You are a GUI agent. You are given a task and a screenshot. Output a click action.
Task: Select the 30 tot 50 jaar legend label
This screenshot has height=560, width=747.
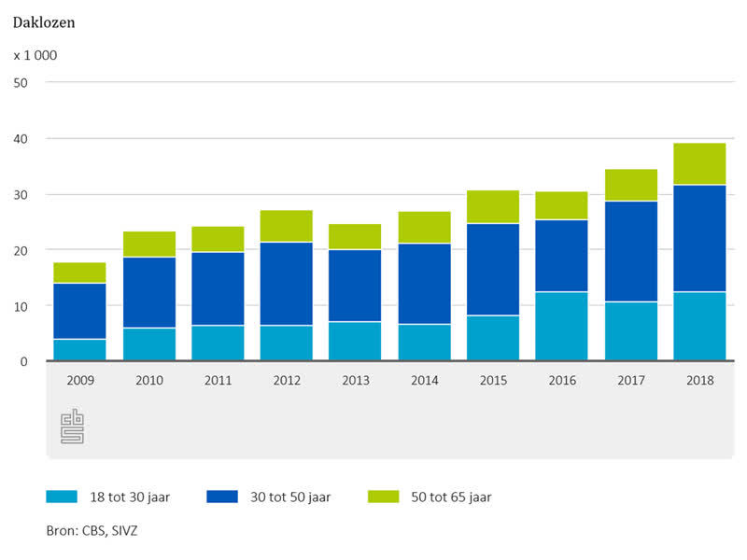tap(291, 497)
